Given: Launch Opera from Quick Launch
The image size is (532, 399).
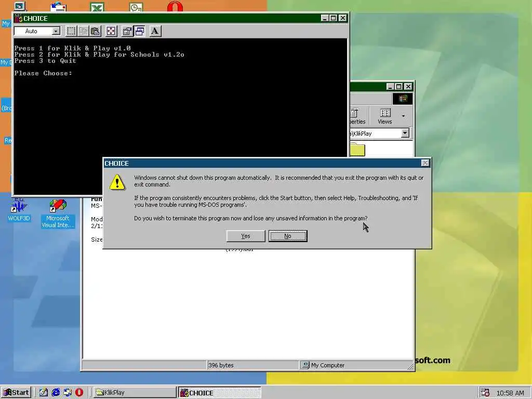Looking at the screenshot, I should point(79,393).
